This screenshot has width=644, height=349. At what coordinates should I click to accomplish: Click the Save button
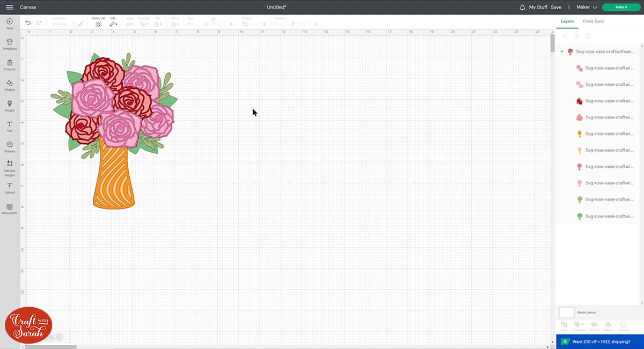click(556, 8)
